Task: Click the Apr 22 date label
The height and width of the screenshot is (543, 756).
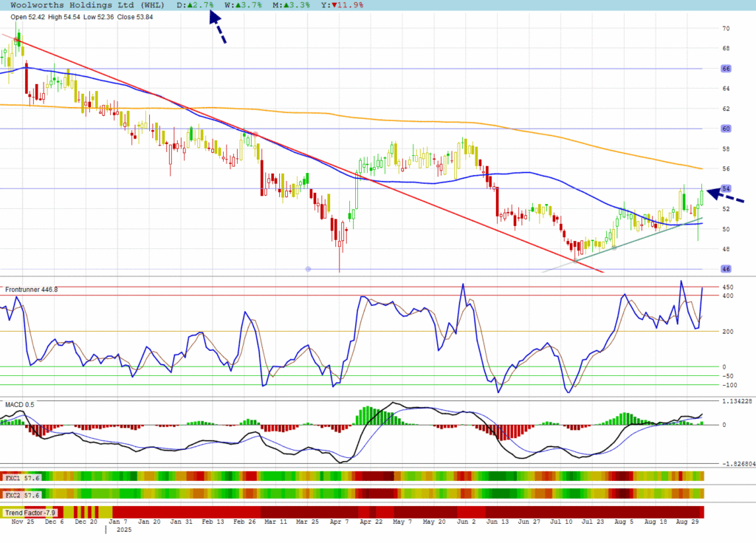Action: click(x=371, y=522)
